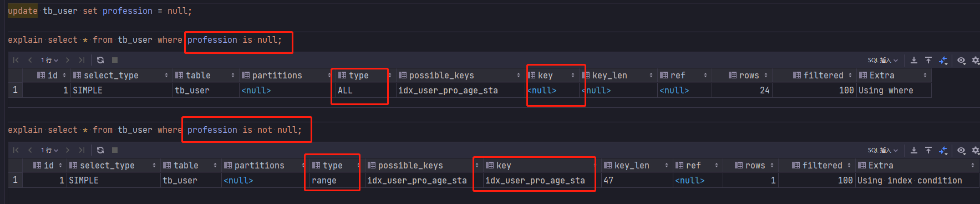Click the rows column header in first grid
Screen dimensions: 980x204
pos(749,75)
